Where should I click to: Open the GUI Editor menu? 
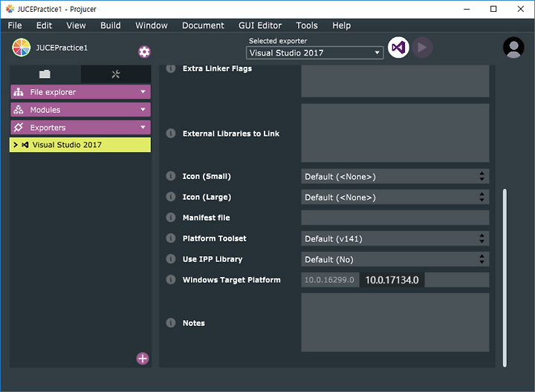[x=260, y=25]
